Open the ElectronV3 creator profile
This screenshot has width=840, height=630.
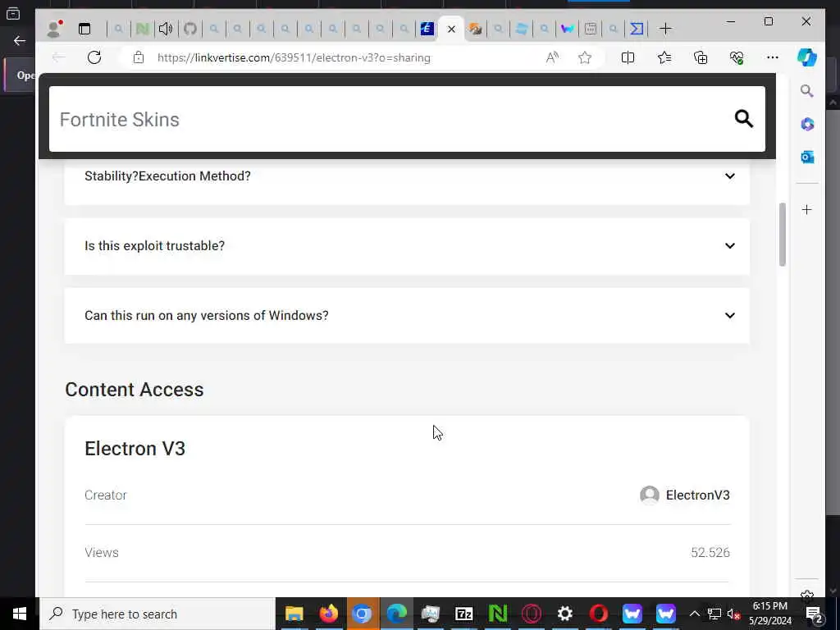coord(697,495)
